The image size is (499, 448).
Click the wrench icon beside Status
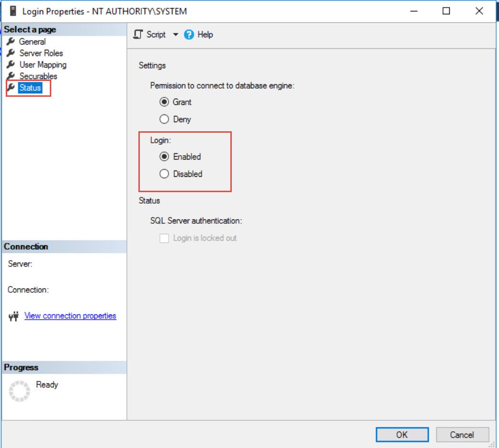tap(11, 88)
